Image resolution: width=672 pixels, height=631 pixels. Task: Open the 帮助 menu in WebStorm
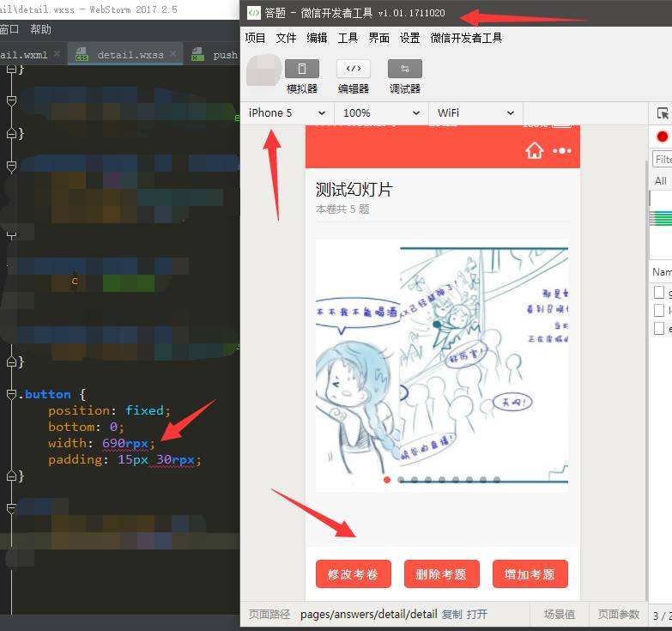pyautogui.click(x=40, y=29)
